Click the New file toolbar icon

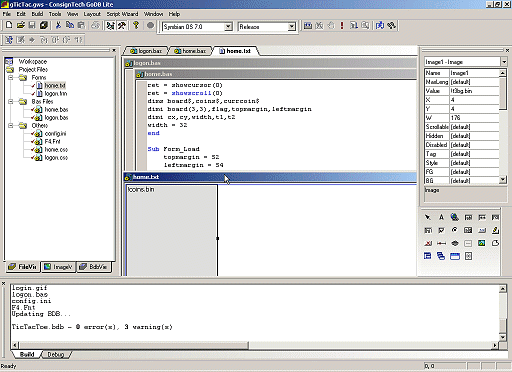point(9,26)
